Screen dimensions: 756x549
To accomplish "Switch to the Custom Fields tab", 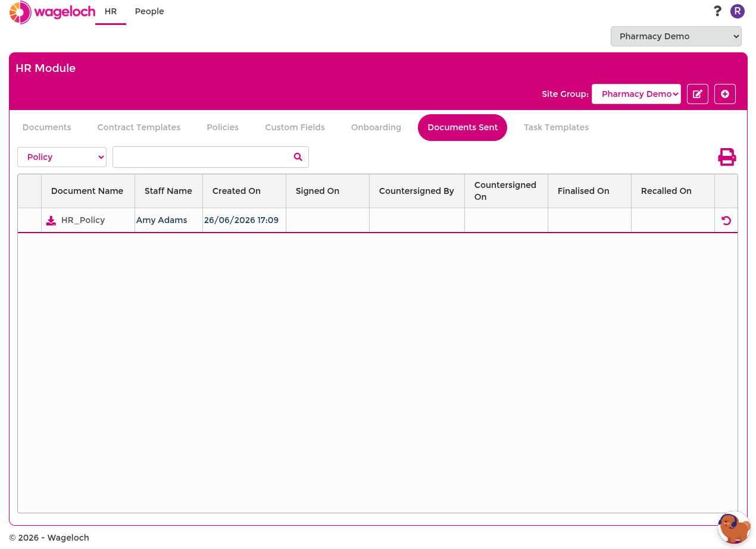I will (x=295, y=127).
